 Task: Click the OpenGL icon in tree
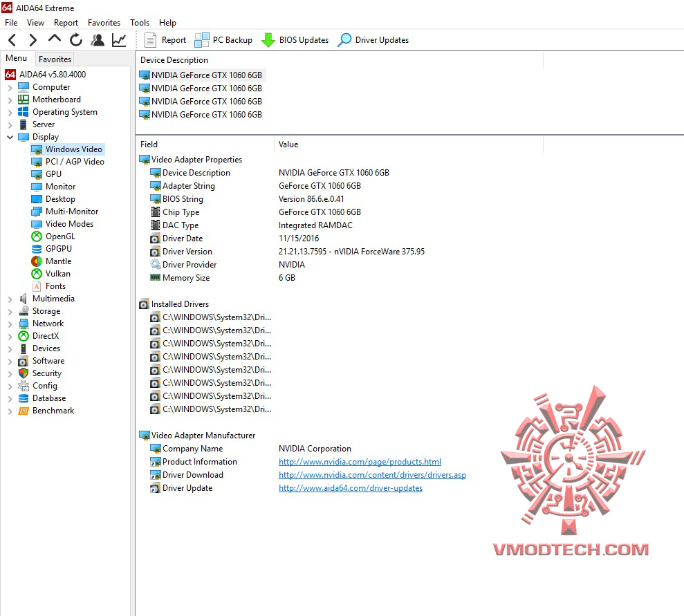(37, 236)
